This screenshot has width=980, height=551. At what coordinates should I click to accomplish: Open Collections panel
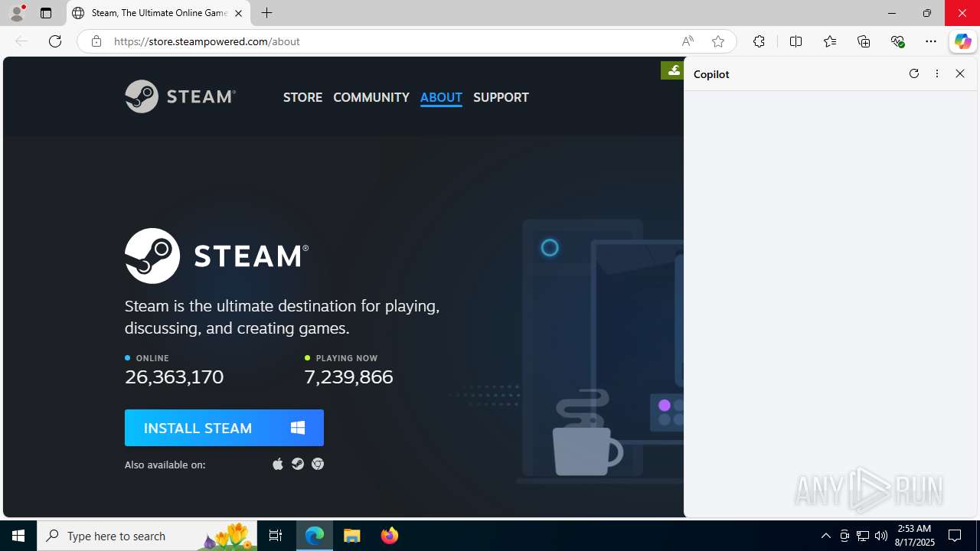[864, 41]
